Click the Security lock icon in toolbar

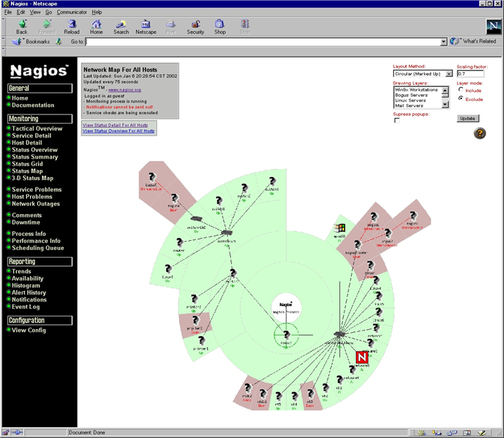[195, 26]
